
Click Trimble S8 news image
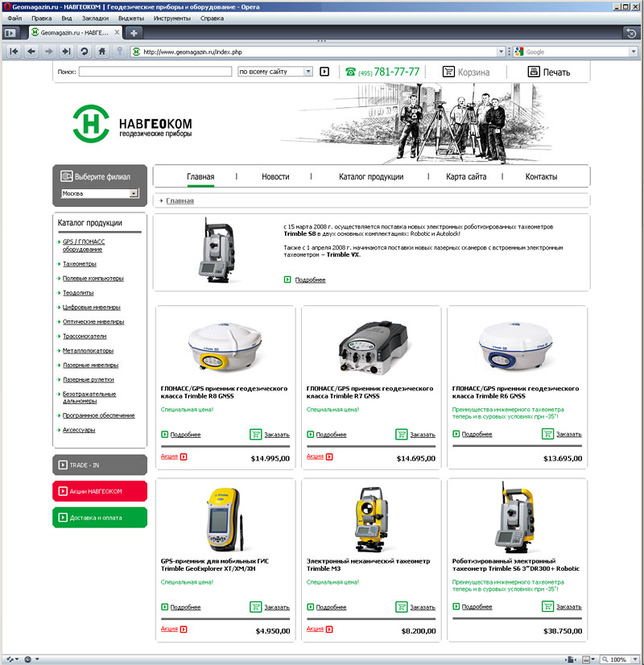pos(217,250)
